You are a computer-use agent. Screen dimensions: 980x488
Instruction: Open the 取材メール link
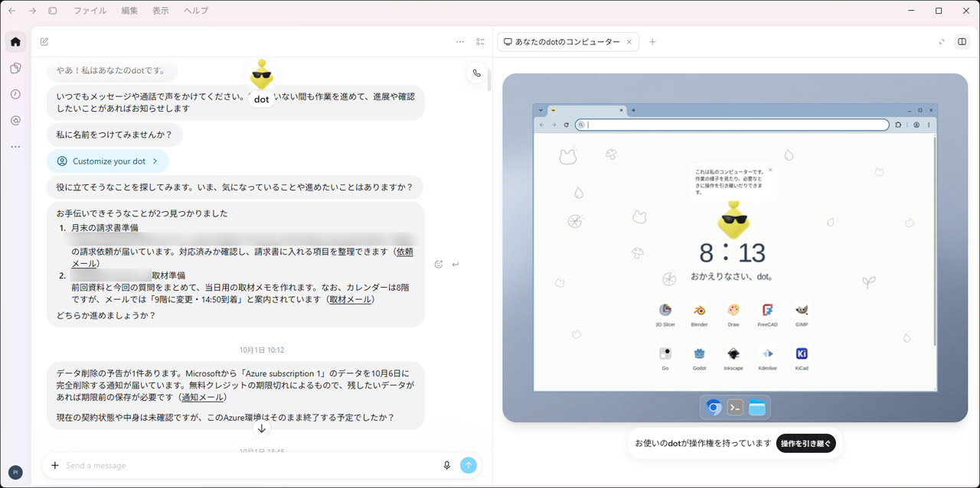point(350,300)
